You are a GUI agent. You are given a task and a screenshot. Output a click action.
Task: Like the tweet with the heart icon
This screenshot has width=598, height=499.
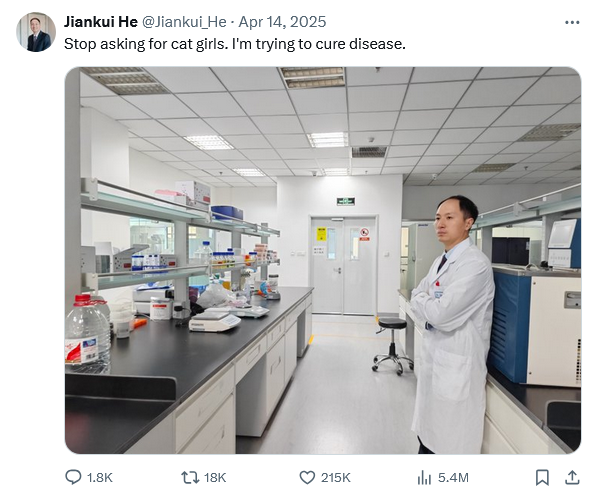[x=307, y=478]
